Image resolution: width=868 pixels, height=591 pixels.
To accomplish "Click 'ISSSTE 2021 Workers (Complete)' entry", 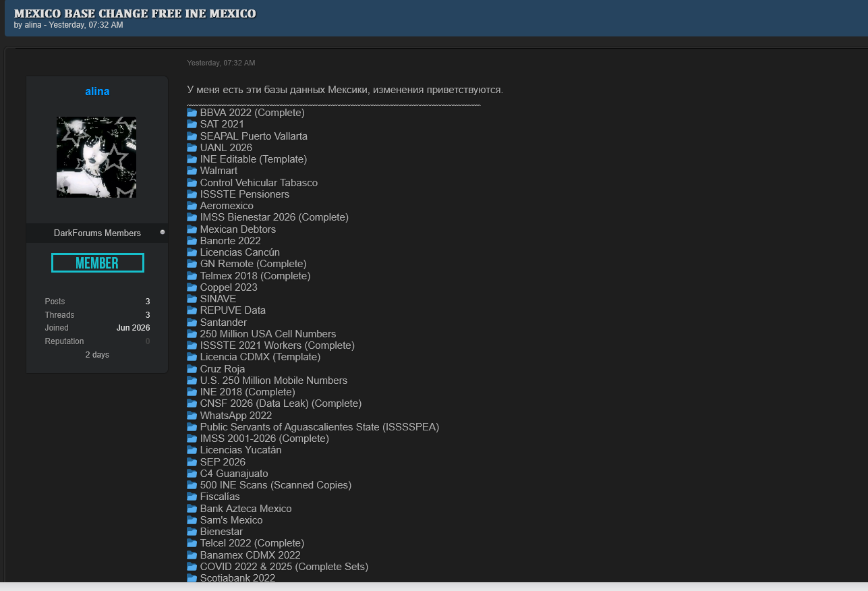I will (x=277, y=345).
